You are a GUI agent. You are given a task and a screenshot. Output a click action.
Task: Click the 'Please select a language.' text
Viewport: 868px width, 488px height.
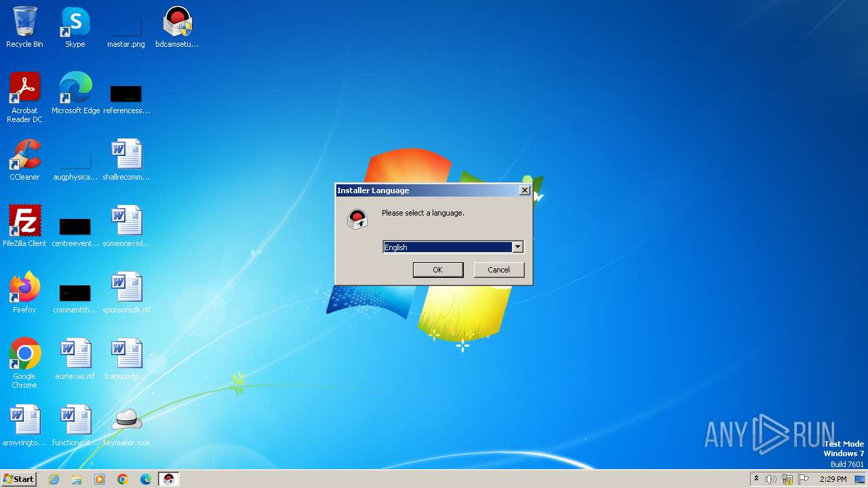(x=423, y=213)
